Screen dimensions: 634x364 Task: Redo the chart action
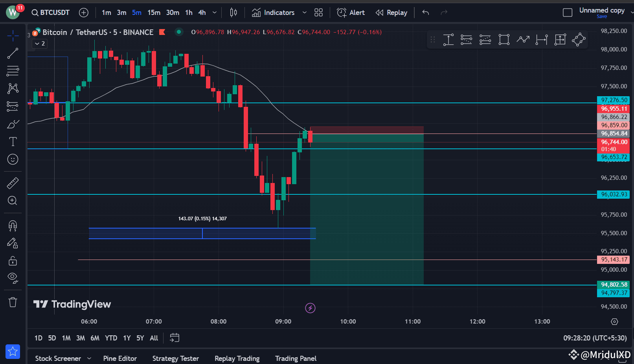pos(444,13)
